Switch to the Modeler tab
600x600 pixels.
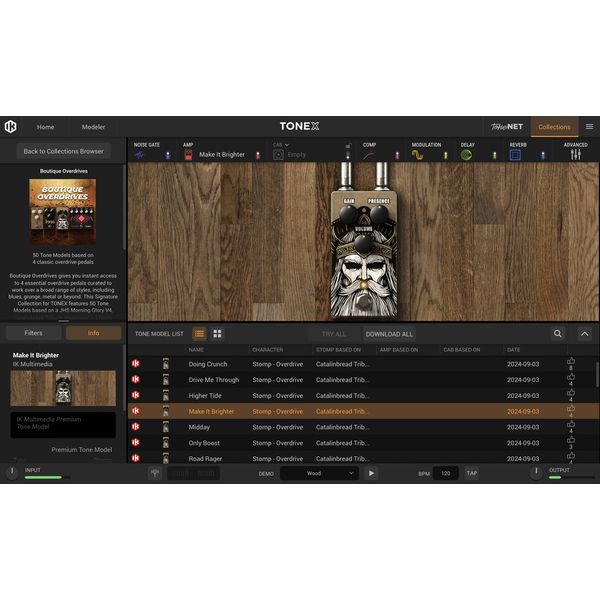[93, 127]
